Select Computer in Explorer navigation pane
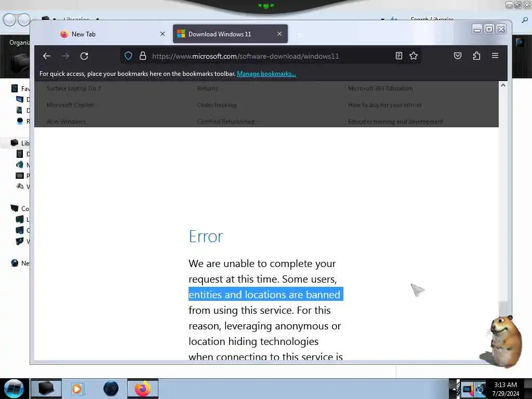Image resolution: width=532 pixels, height=399 pixels. pyautogui.click(x=20, y=208)
